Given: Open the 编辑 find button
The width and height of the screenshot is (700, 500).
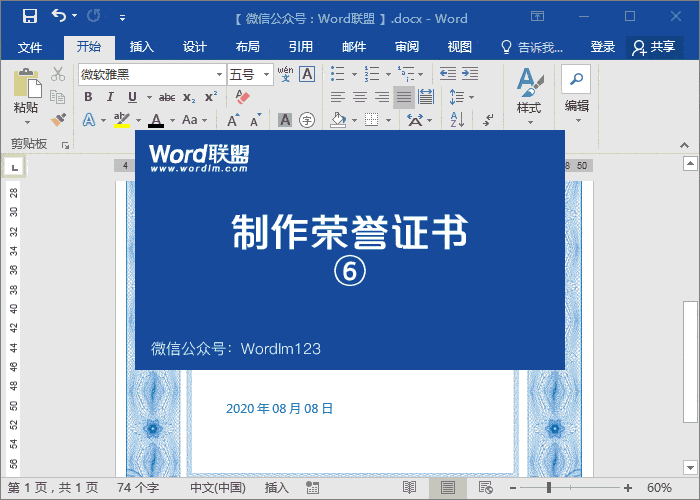Looking at the screenshot, I should (x=576, y=95).
